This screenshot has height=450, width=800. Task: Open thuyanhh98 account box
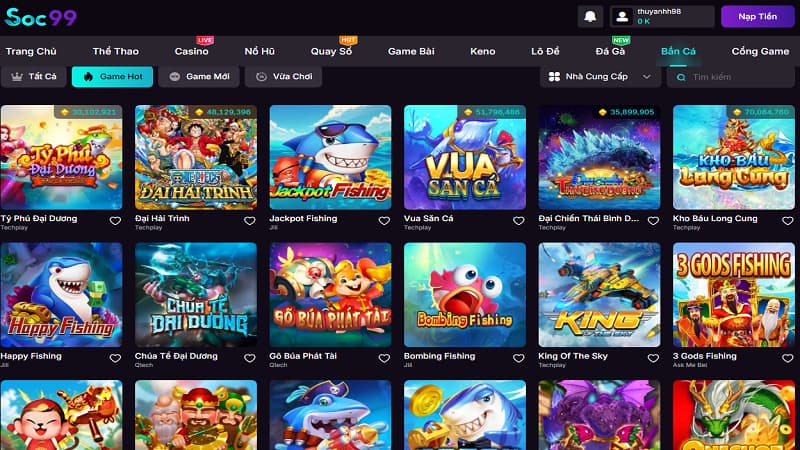662,16
